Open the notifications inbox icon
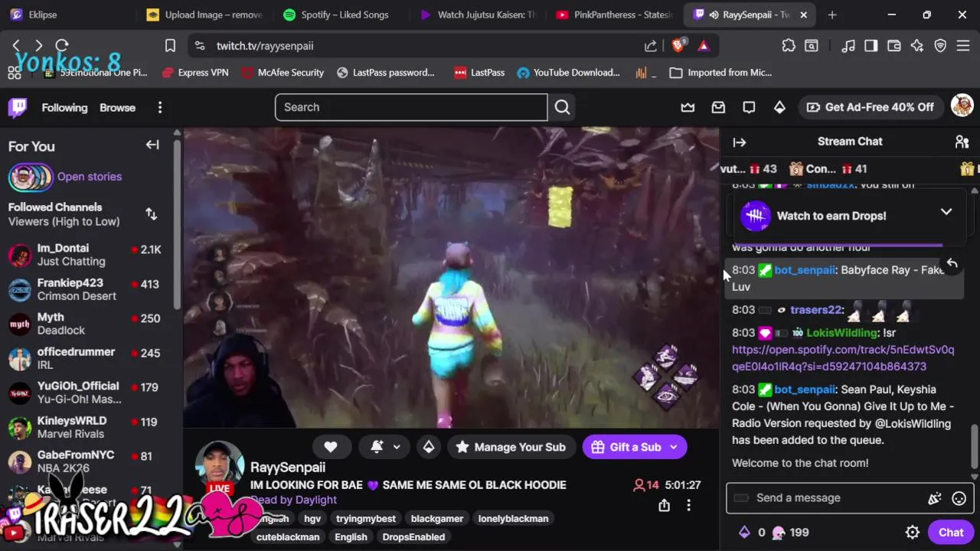980x551 pixels. coord(718,107)
